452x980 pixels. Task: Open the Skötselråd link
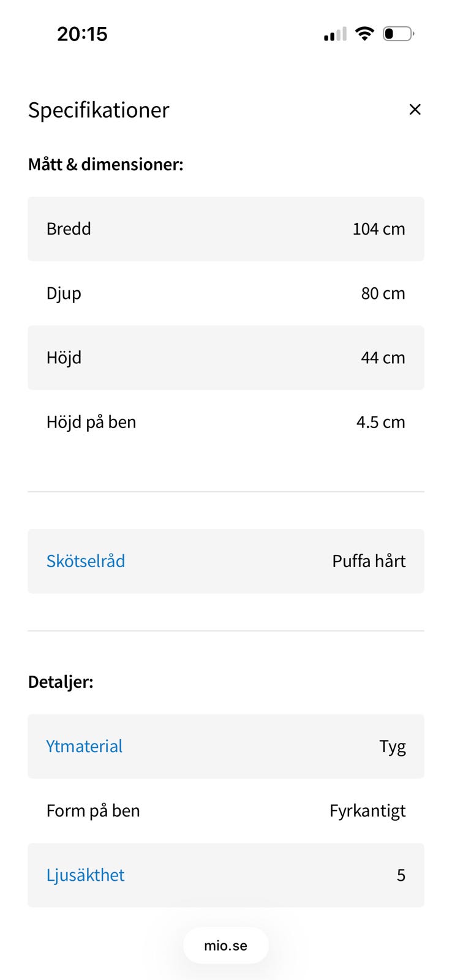(86, 561)
